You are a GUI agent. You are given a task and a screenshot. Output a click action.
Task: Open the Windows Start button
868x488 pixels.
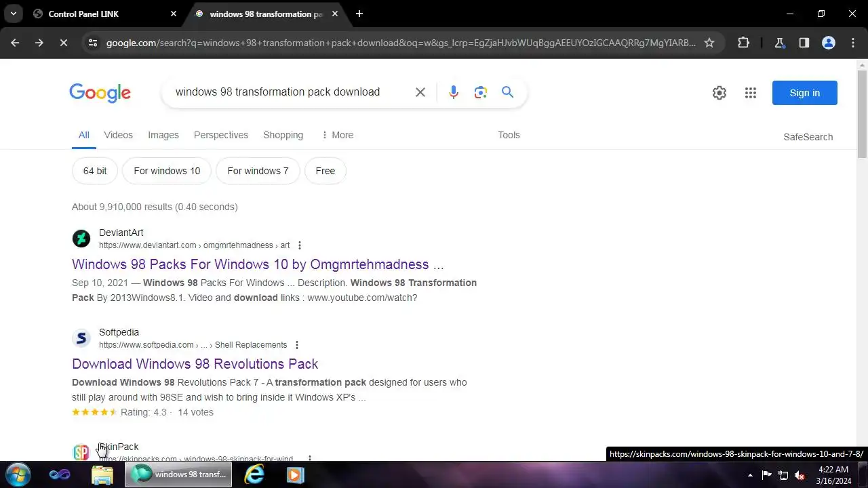tap(18, 474)
